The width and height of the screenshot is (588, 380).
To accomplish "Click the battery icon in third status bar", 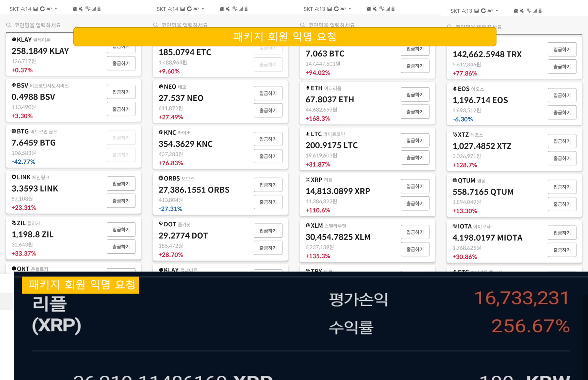I will tap(393, 9).
